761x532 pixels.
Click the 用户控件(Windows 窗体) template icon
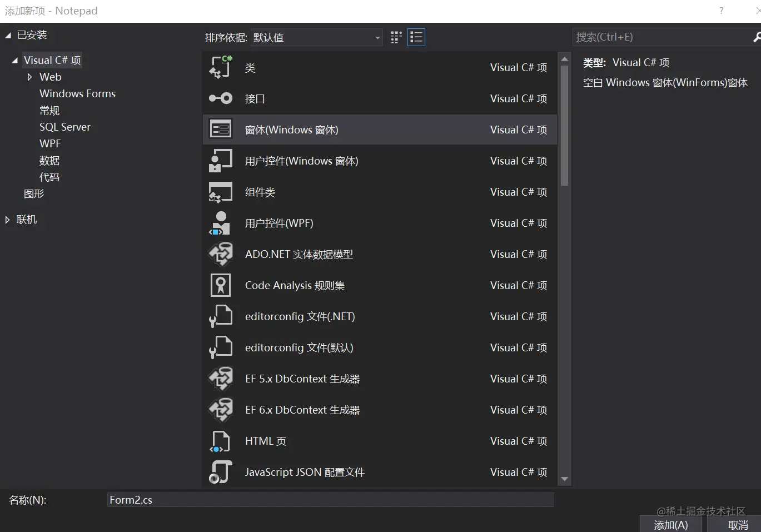(x=221, y=161)
